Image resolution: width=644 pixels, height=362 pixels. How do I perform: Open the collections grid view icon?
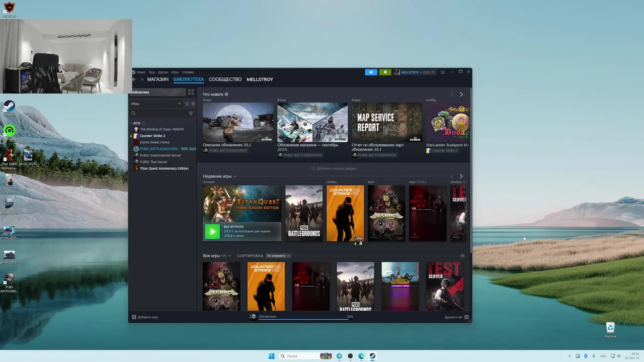tap(191, 92)
